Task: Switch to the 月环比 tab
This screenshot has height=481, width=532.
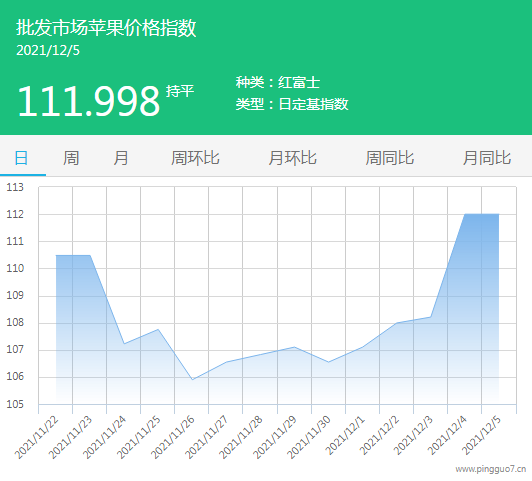Action: point(292,158)
